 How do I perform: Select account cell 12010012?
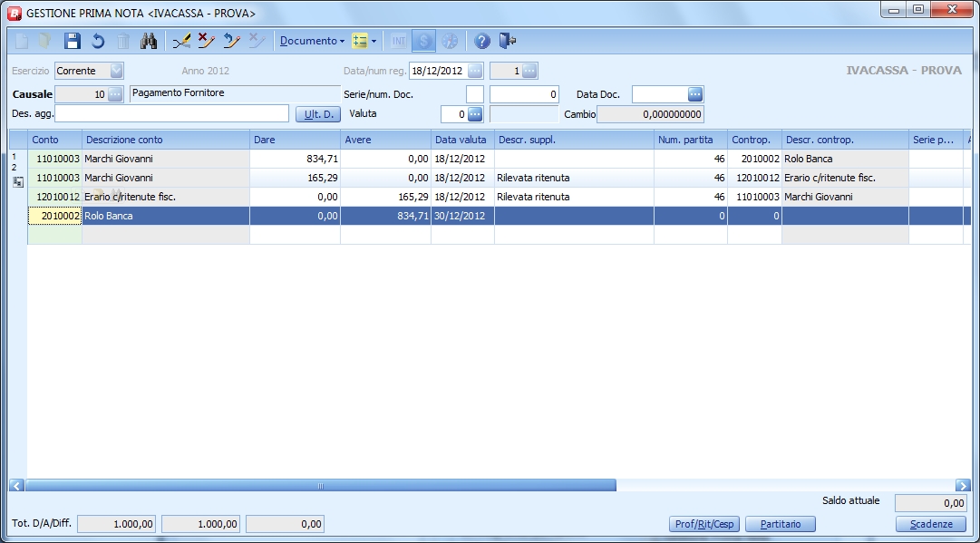pos(55,197)
